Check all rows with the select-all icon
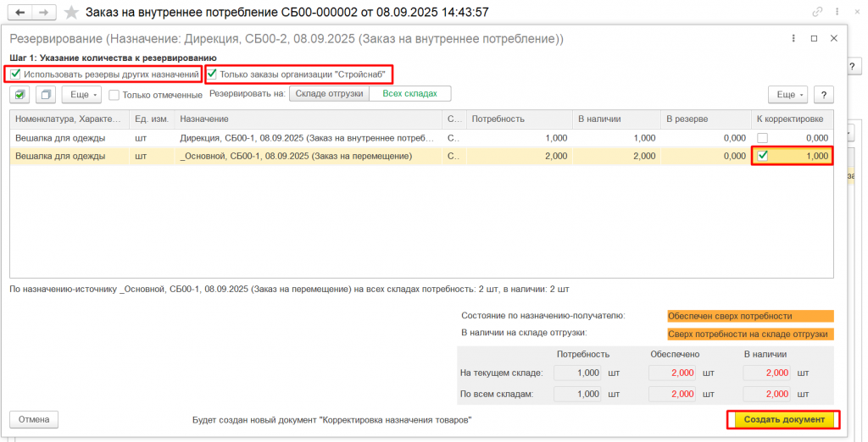The width and height of the screenshot is (868, 442). (20, 95)
